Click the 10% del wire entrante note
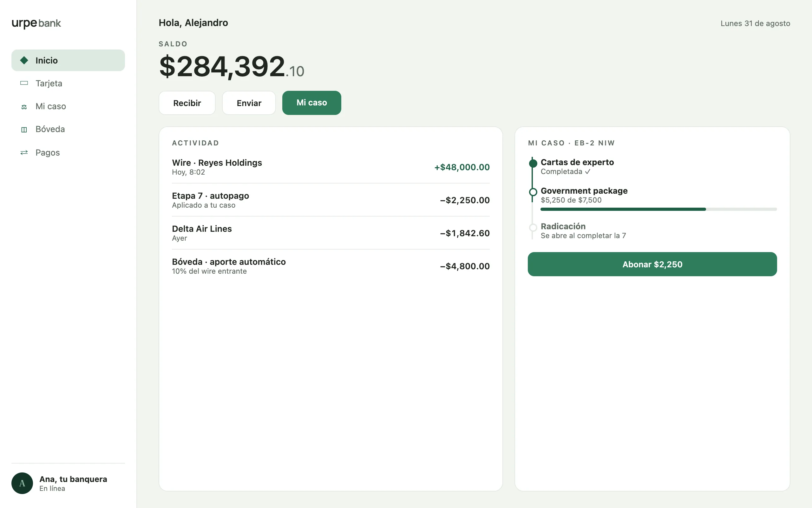 click(x=209, y=271)
